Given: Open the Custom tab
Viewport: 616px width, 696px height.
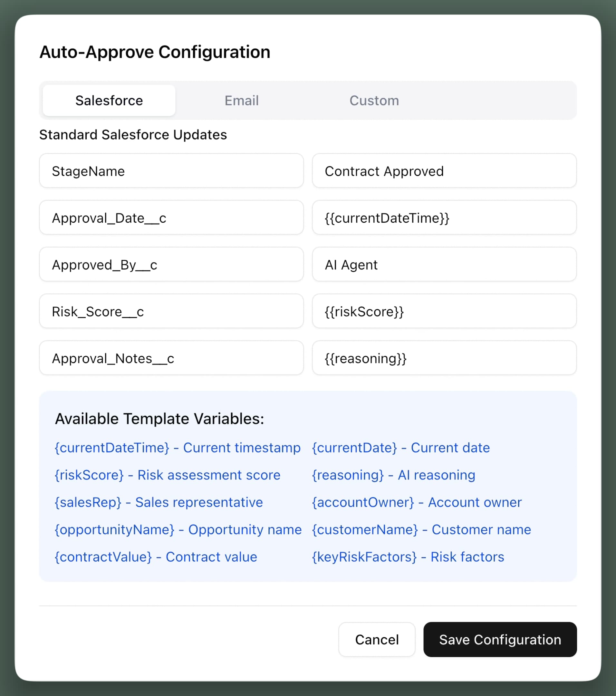Looking at the screenshot, I should [x=374, y=101].
